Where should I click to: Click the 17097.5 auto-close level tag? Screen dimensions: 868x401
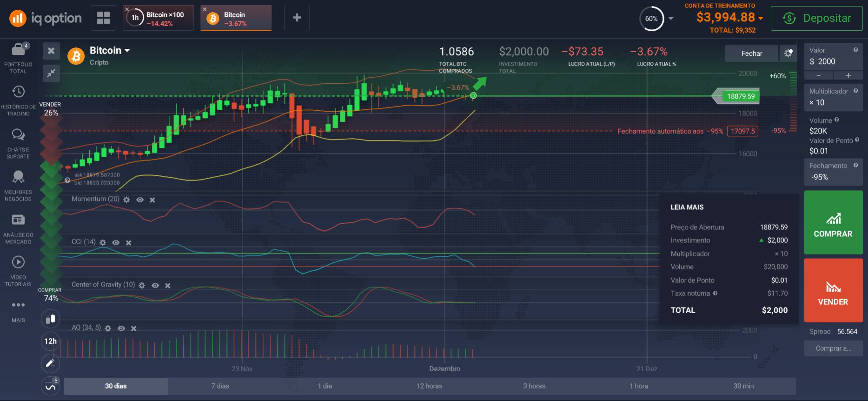(742, 131)
